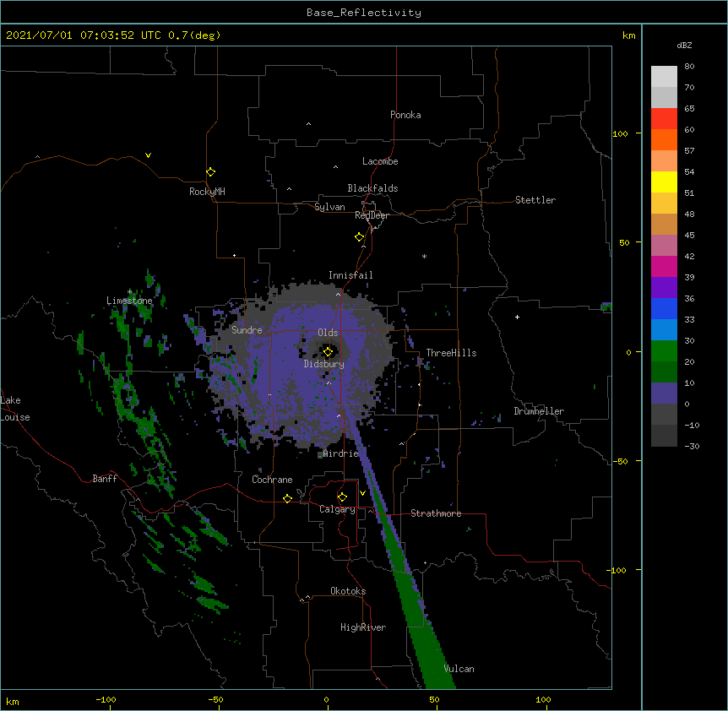Screen dimensions: 728x711
Task: Click the ThreeHills town label
Action: pos(451,353)
